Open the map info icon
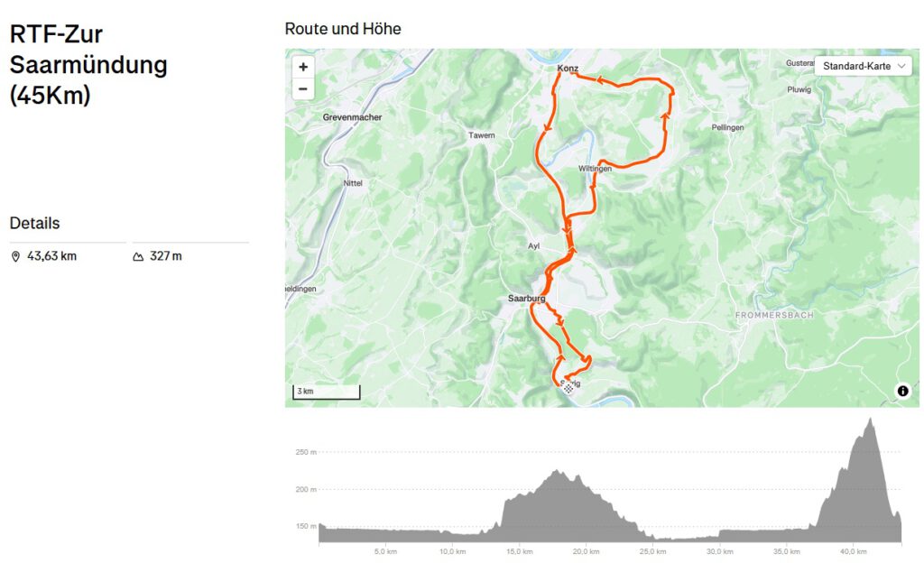The height and width of the screenshot is (563, 924). [x=902, y=391]
